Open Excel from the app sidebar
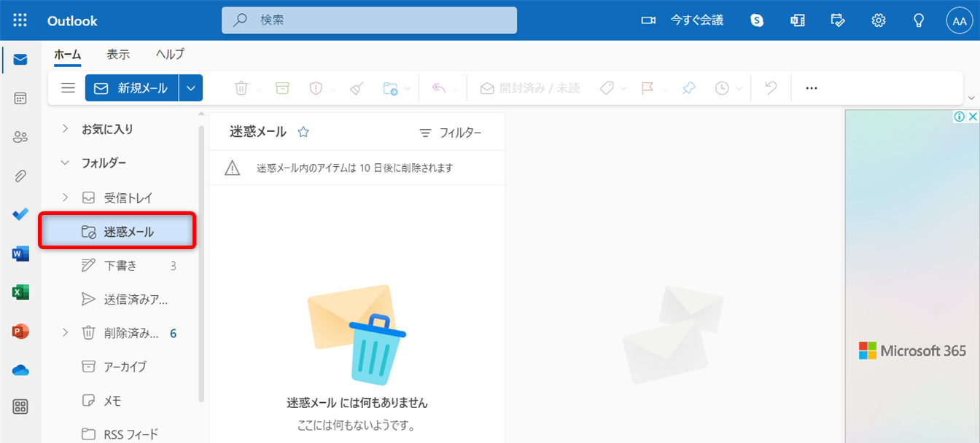The image size is (980, 443). pyautogui.click(x=20, y=291)
